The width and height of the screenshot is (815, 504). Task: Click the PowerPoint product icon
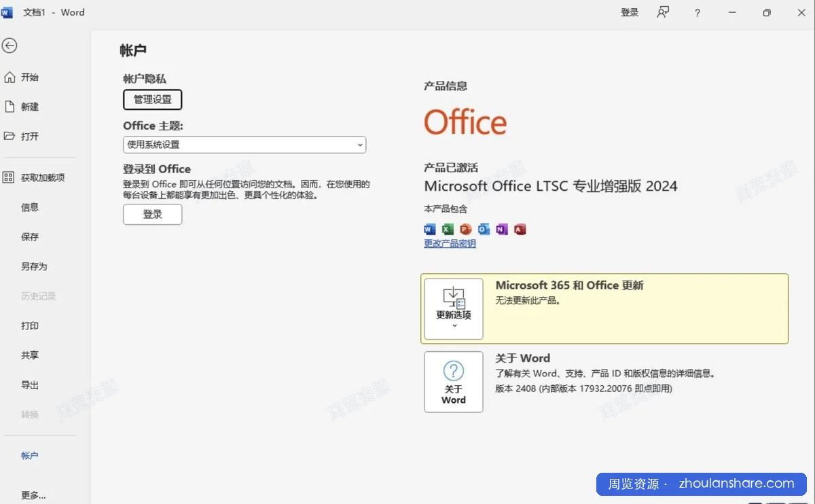(x=465, y=229)
